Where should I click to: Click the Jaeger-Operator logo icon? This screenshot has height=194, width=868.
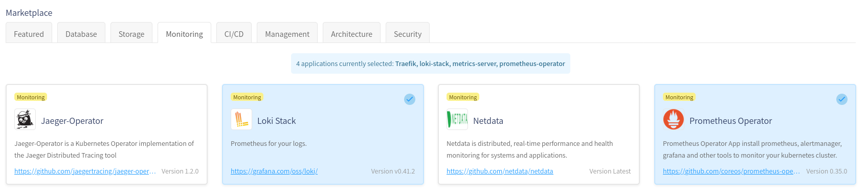click(25, 120)
